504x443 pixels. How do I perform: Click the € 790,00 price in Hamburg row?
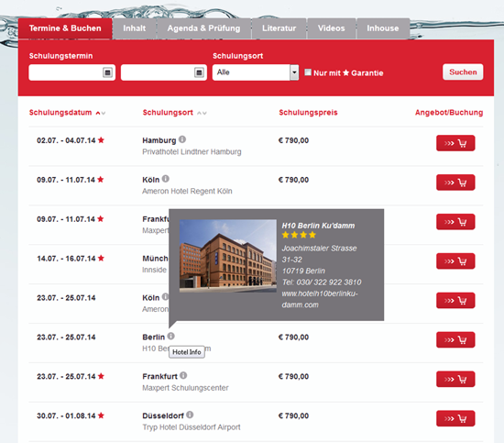point(293,140)
